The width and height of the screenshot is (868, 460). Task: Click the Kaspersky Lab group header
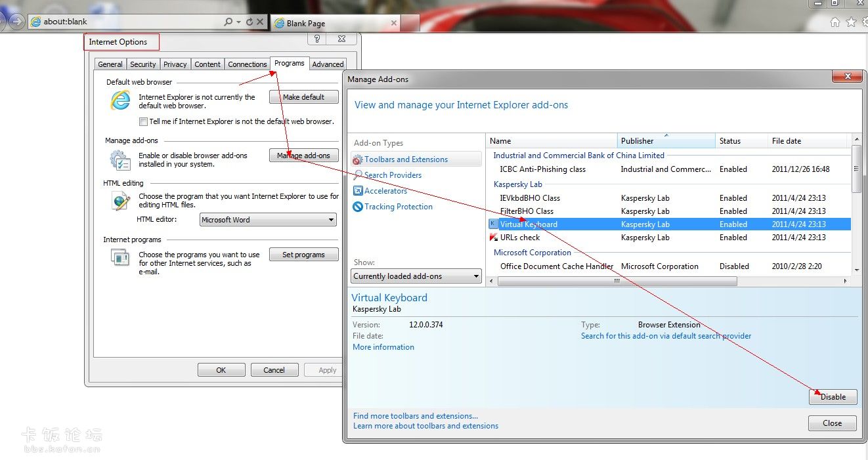(x=518, y=184)
